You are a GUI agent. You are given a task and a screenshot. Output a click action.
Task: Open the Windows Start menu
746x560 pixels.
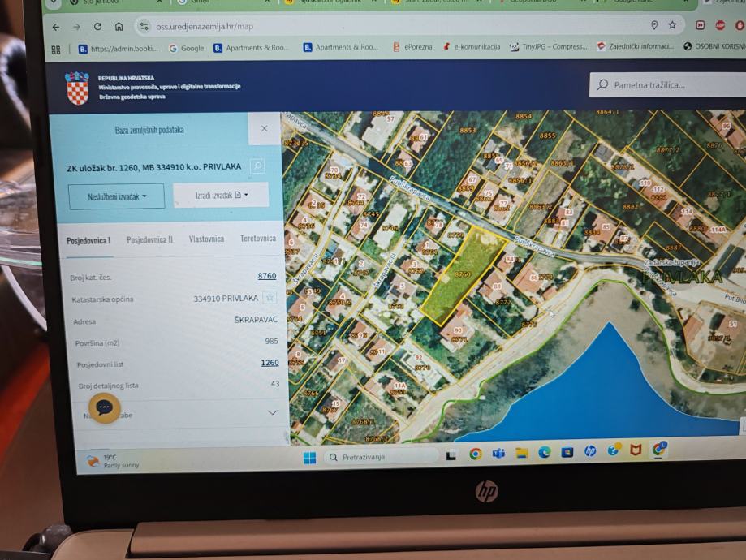309,458
